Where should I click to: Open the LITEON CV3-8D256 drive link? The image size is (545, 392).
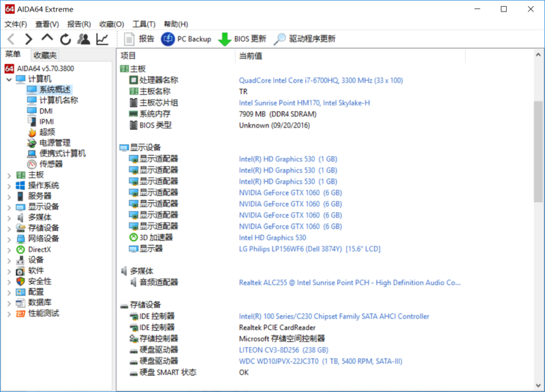[x=283, y=350]
